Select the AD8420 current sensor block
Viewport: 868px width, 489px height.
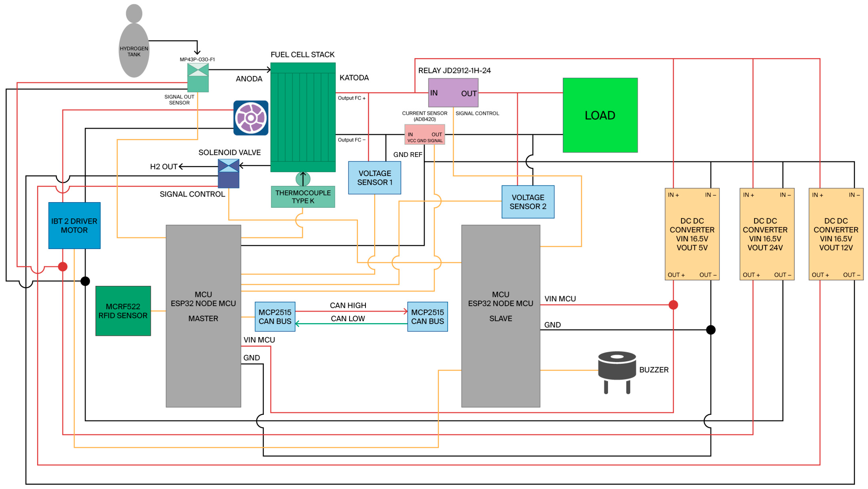(424, 134)
